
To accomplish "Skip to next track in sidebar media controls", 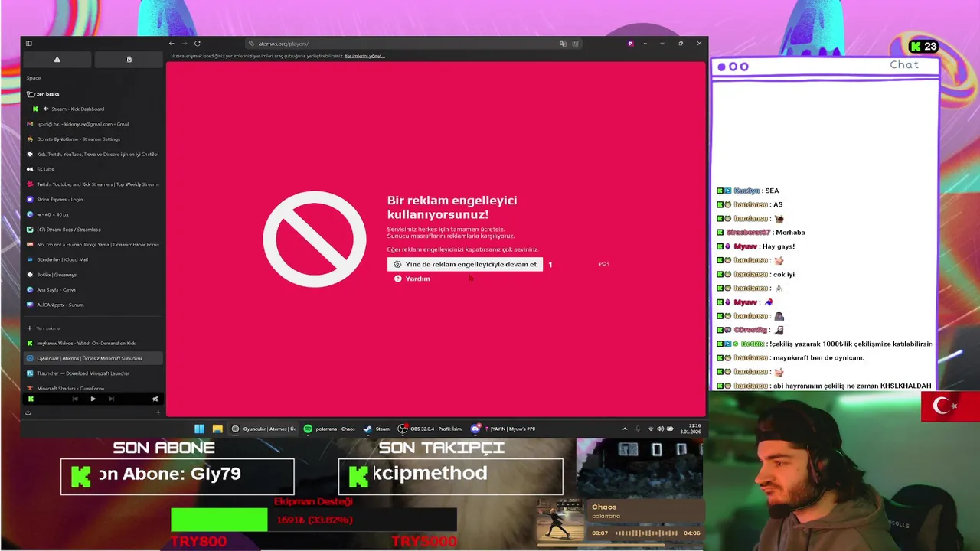I will coord(111,399).
